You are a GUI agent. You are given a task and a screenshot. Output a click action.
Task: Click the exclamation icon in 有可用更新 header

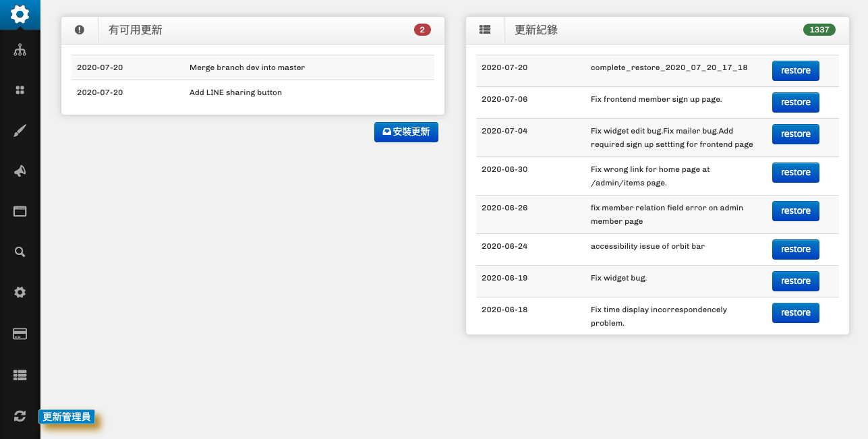click(x=80, y=30)
